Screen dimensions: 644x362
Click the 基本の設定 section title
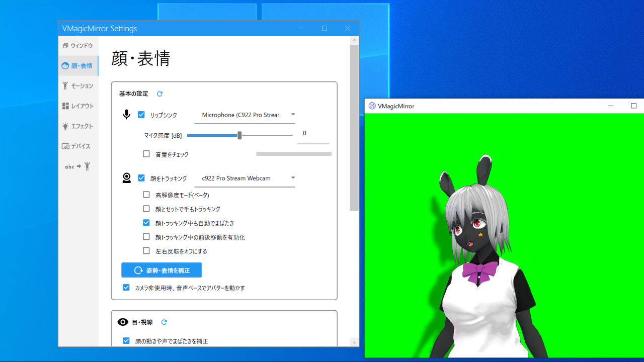click(x=134, y=94)
